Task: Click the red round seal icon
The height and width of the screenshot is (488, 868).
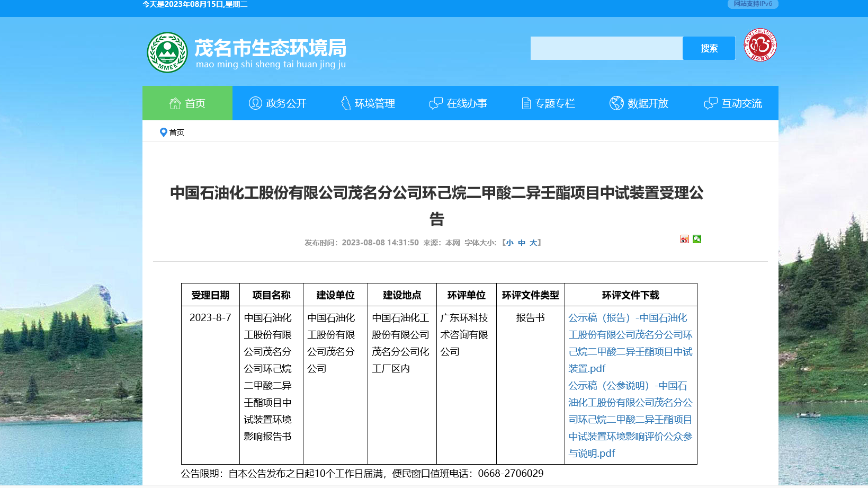Action: point(760,45)
